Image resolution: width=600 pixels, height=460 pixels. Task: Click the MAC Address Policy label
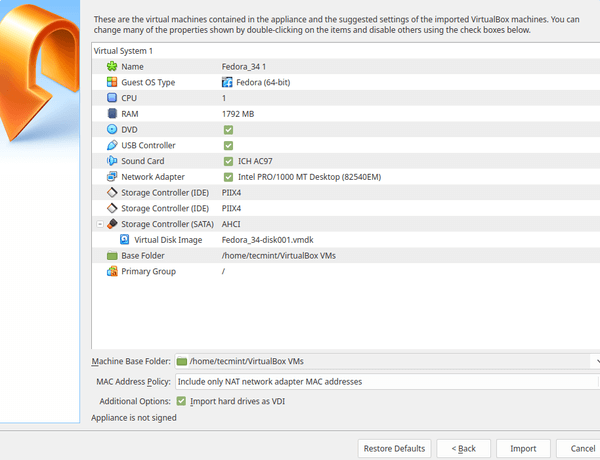[x=133, y=382]
